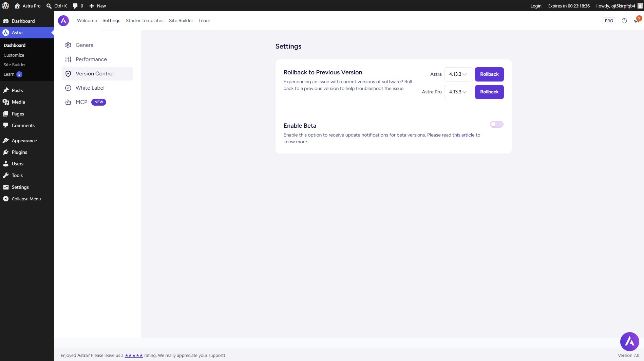Open Learn in Astra submenu

(x=9, y=74)
